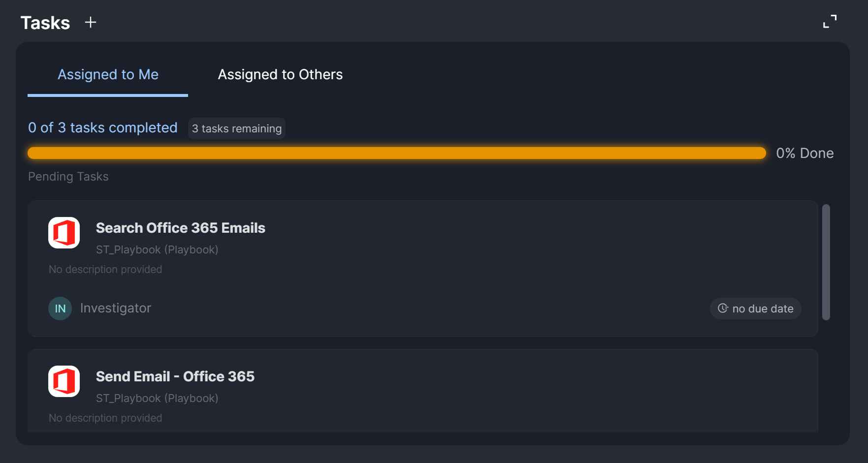Click the orange 0% Done progress bar
Viewport: 868px width, 463px height.
tap(394, 153)
